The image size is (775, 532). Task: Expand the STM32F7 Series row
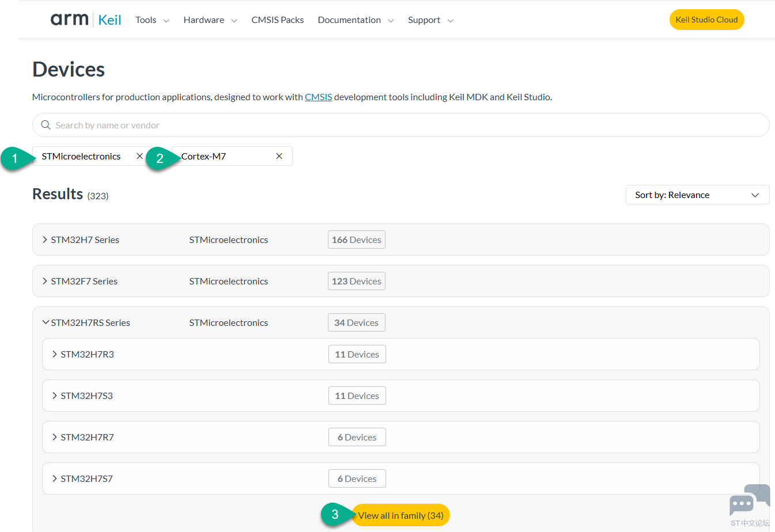[x=45, y=281]
